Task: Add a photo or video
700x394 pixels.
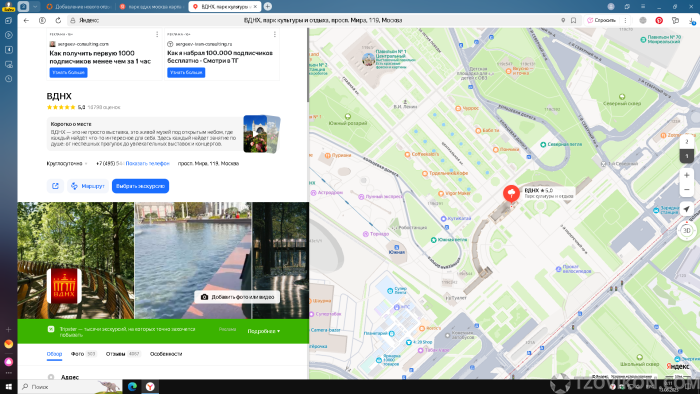Action: tap(237, 297)
